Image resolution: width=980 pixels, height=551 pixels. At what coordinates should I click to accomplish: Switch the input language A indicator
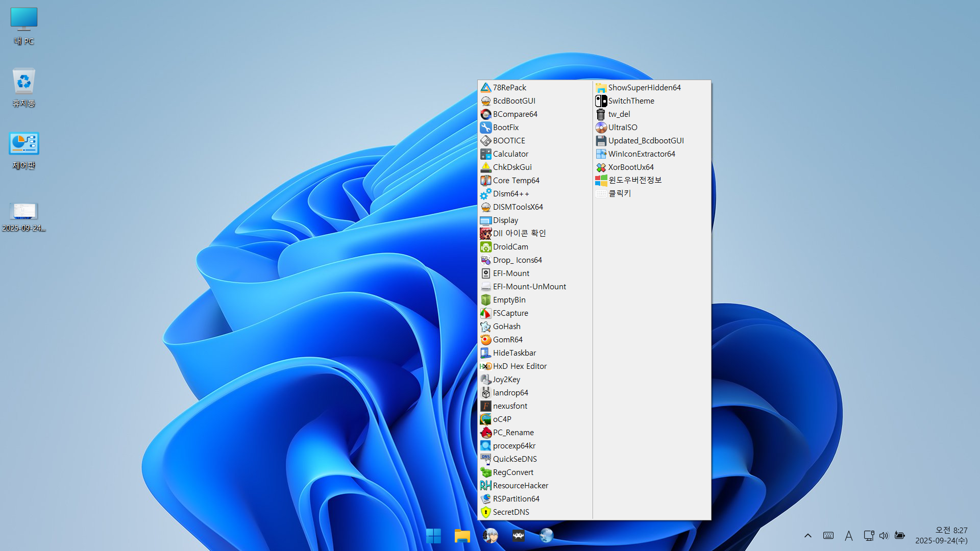click(x=848, y=536)
